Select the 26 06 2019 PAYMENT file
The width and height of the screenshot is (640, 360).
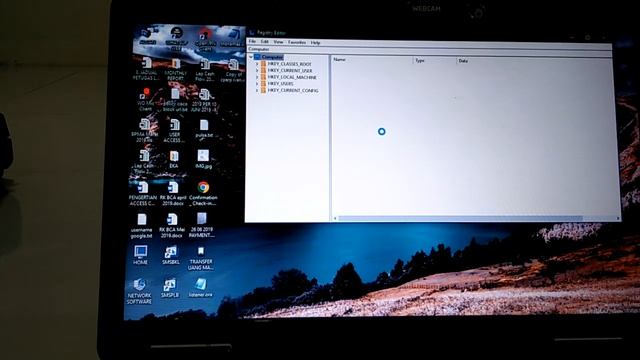[202, 225]
